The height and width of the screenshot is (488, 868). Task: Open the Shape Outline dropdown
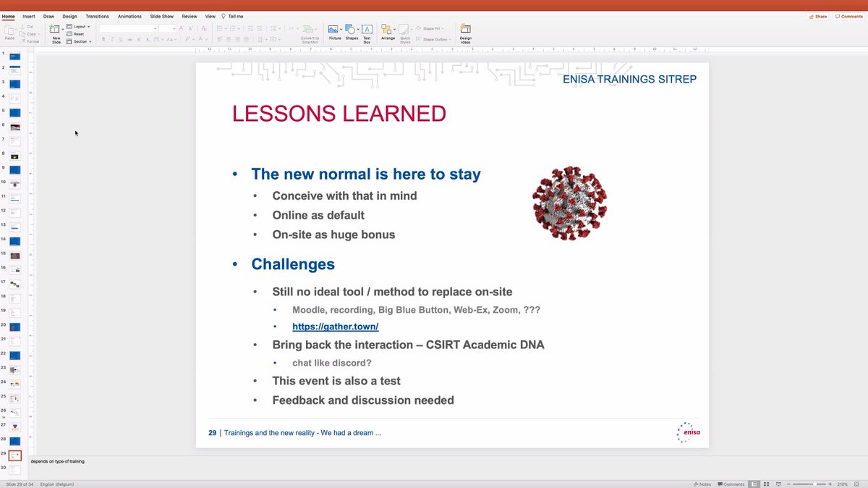click(434, 39)
